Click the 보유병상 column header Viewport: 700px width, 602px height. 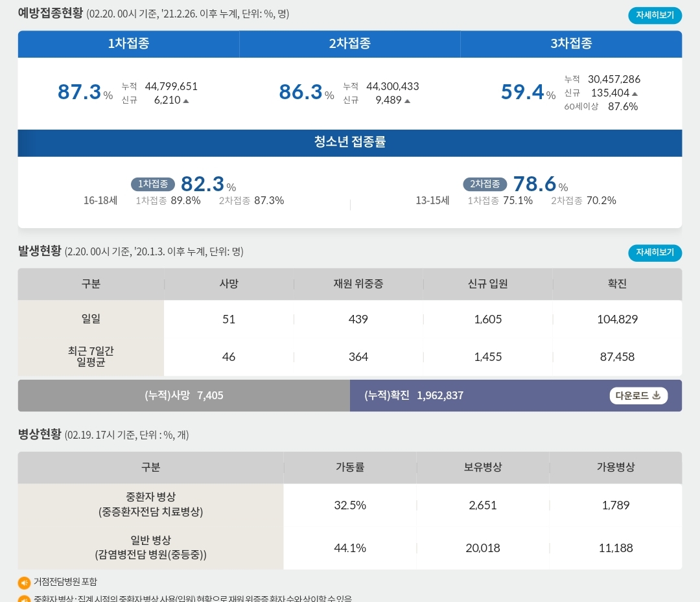[x=483, y=467]
